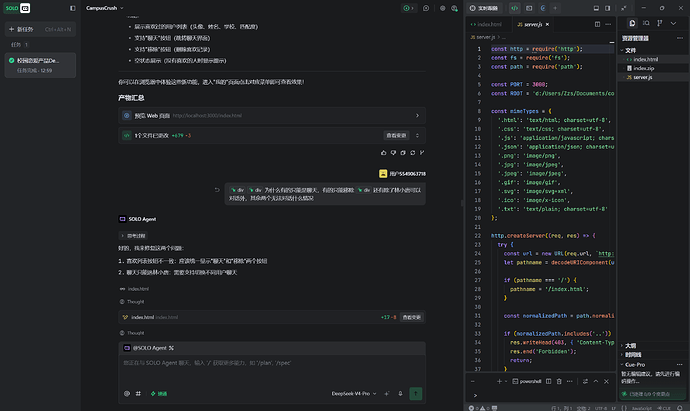Viewport: 690px width, 411px height.
Task: Open server.js in the file tree
Action: point(643,77)
